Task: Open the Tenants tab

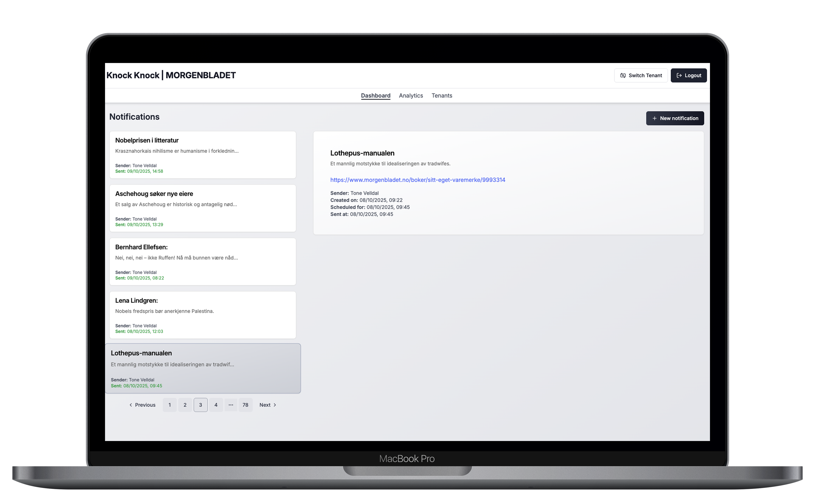Action: click(442, 96)
